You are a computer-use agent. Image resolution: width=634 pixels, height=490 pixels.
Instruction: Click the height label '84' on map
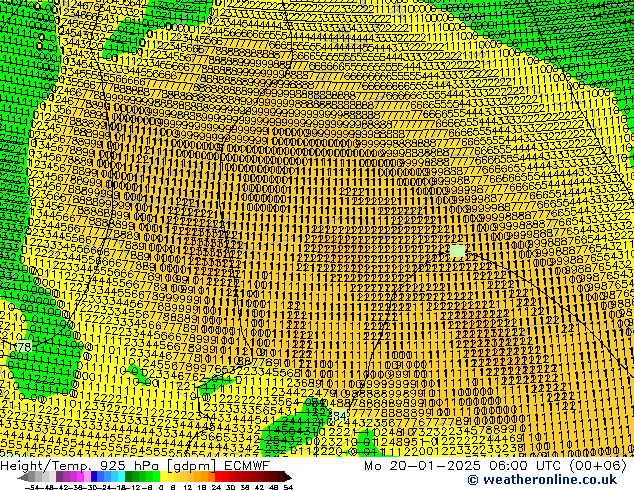339,415
